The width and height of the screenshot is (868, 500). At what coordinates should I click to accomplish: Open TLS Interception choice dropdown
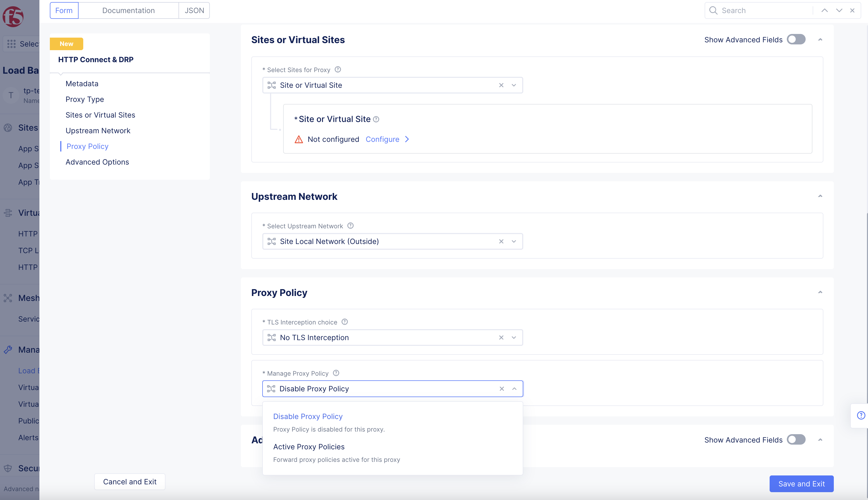tap(514, 338)
